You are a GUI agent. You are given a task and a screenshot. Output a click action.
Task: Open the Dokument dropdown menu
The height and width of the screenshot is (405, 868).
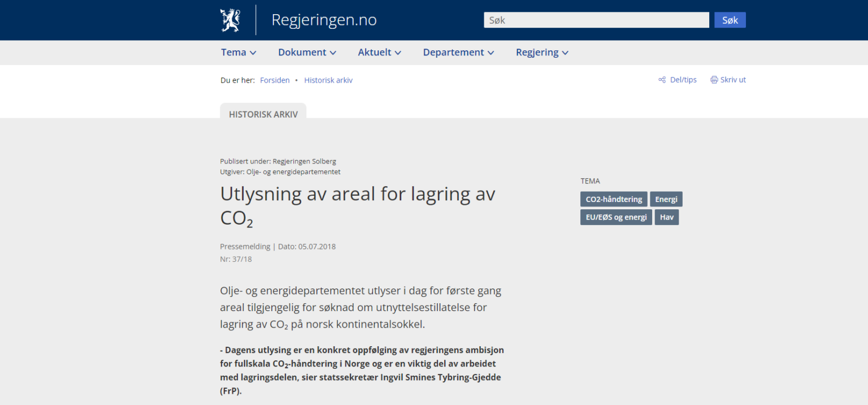[307, 52]
